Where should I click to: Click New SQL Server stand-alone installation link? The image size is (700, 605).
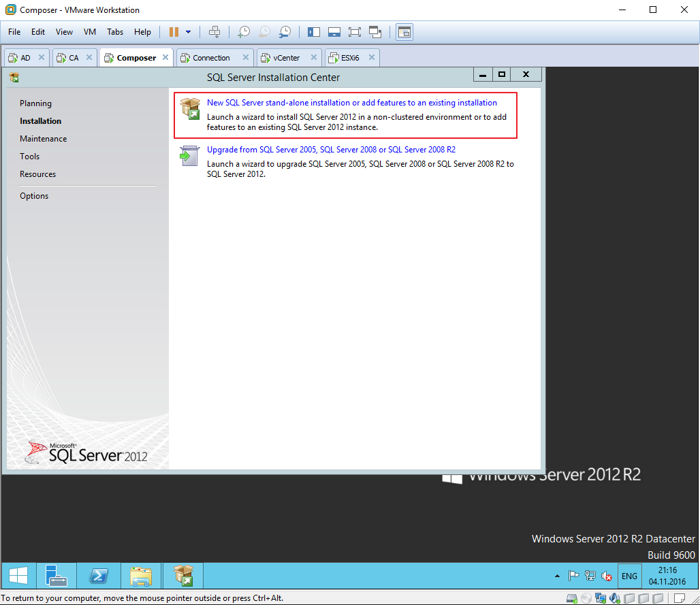tap(352, 103)
